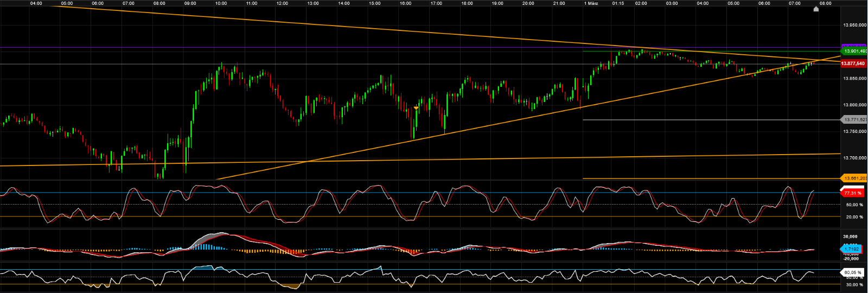Click the 01:15 label on the time axis
This screenshot has height=293, width=868.
pos(618,3)
